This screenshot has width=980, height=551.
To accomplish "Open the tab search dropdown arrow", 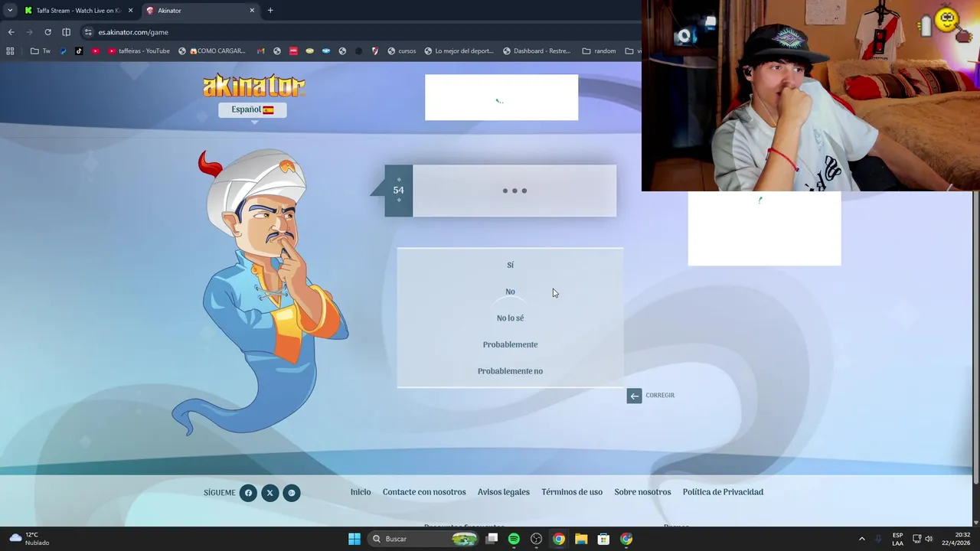I will click(x=10, y=11).
